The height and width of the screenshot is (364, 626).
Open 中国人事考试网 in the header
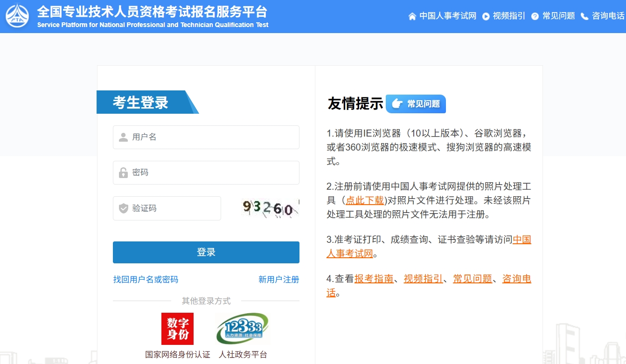pyautogui.click(x=447, y=16)
